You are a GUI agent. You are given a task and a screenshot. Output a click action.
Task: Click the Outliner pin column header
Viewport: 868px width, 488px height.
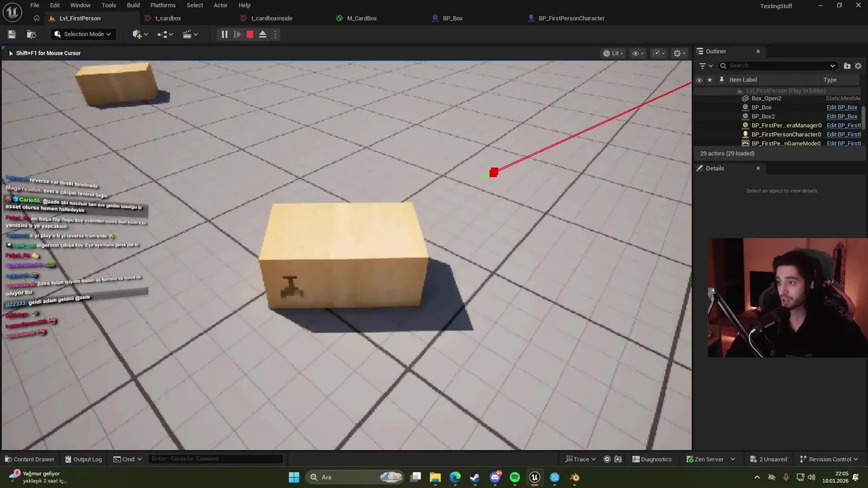(x=722, y=80)
